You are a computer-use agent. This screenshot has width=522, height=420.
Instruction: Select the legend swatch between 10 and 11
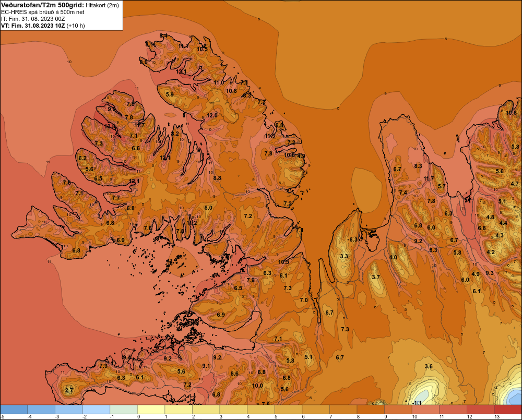[x=426, y=410]
